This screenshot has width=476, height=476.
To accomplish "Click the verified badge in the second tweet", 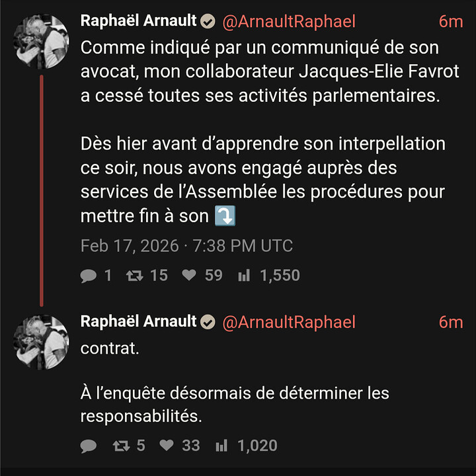I will tap(208, 323).
